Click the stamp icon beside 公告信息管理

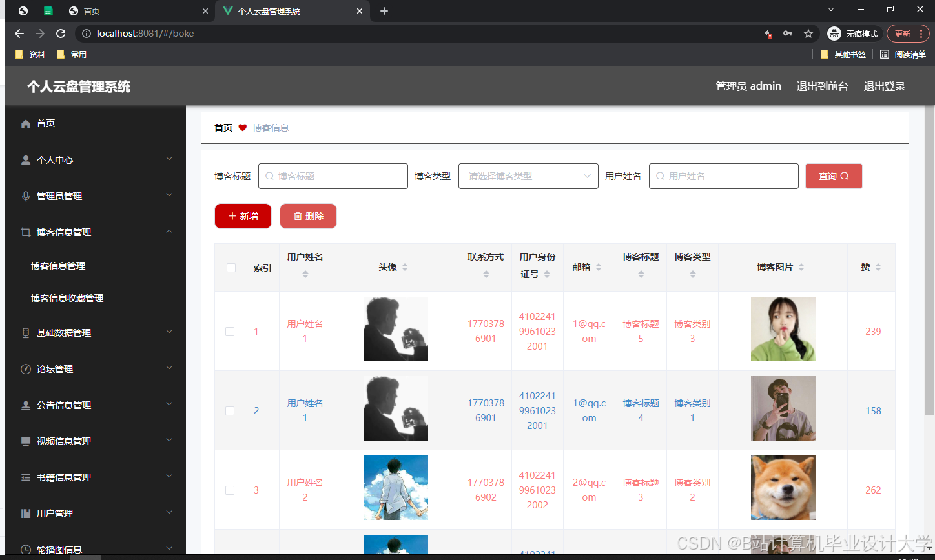coord(26,405)
